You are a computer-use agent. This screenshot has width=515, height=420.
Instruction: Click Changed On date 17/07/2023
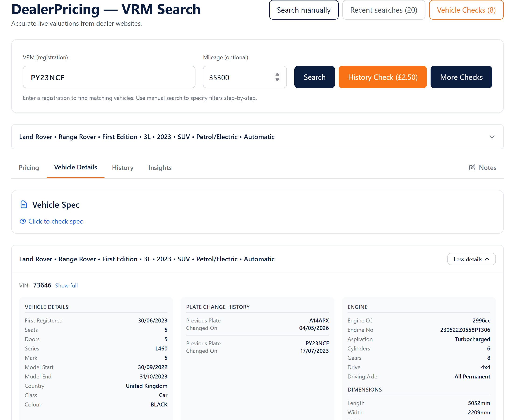pos(314,351)
